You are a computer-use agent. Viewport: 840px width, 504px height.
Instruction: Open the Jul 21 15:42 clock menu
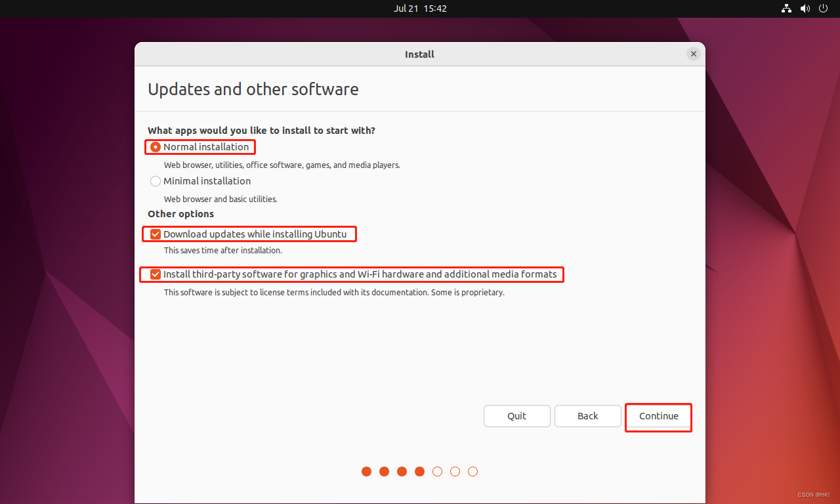pyautogui.click(x=420, y=9)
